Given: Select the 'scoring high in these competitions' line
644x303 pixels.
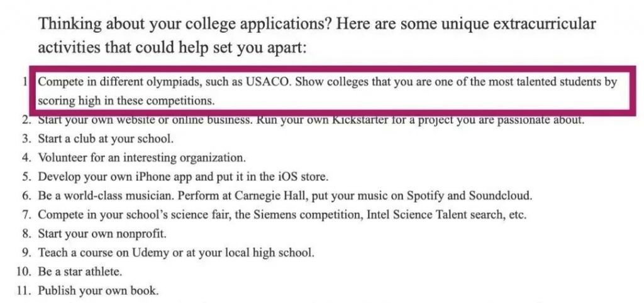Looking at the screenshot, I should click(x=126, y=101).
